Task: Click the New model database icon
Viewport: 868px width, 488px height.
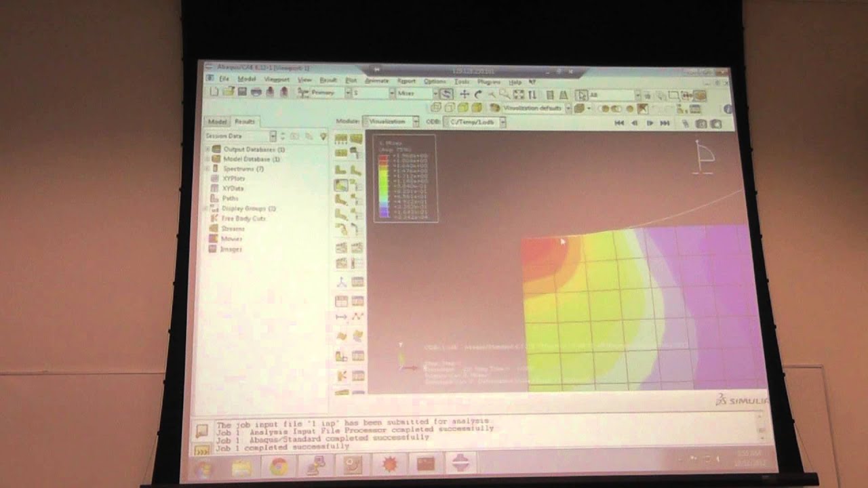Action: pyautogui.click(x=215, y=92)
